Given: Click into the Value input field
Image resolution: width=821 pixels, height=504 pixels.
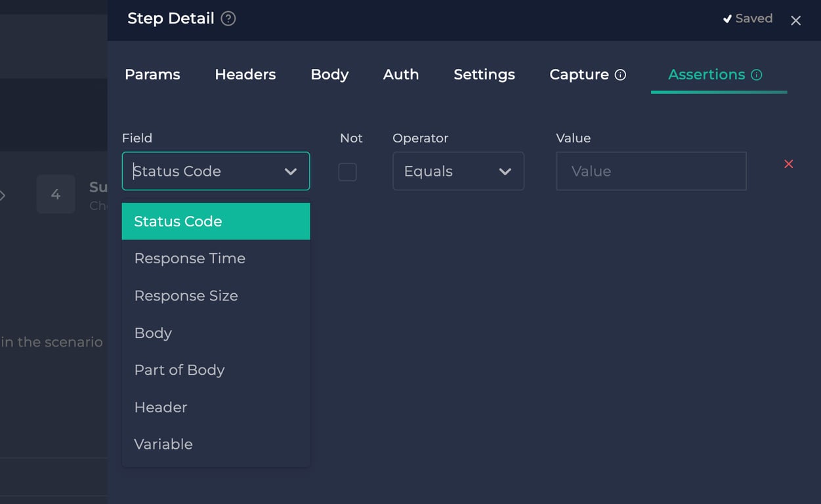Looking at the screenshot, I should (650, 171).
